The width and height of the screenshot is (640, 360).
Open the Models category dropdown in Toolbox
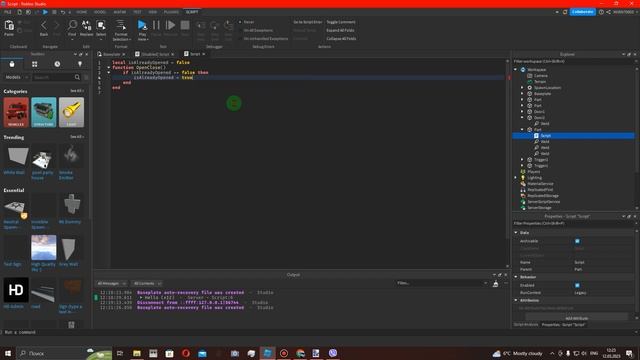coord(16,77)
